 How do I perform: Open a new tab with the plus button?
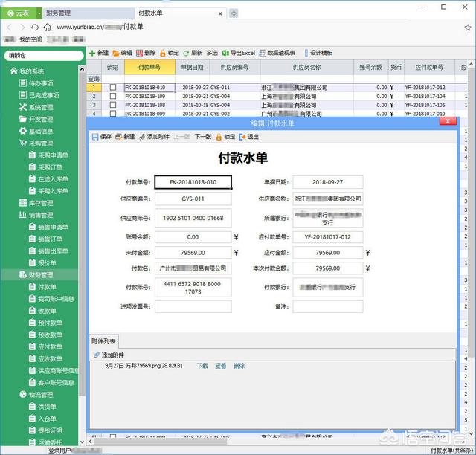click(233, 13)
